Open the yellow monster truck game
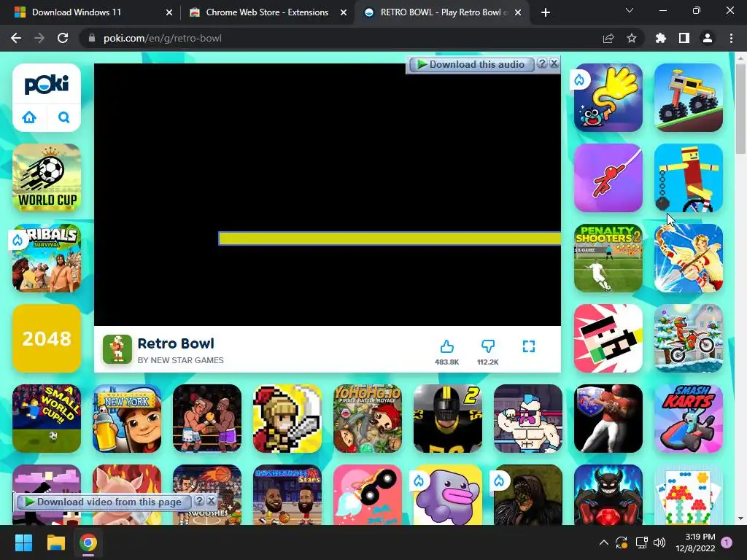 [x=689, y=98]
